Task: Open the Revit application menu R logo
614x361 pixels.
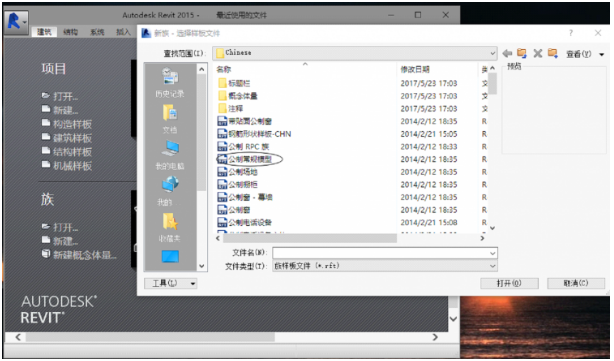Action: tap(13, 21)
